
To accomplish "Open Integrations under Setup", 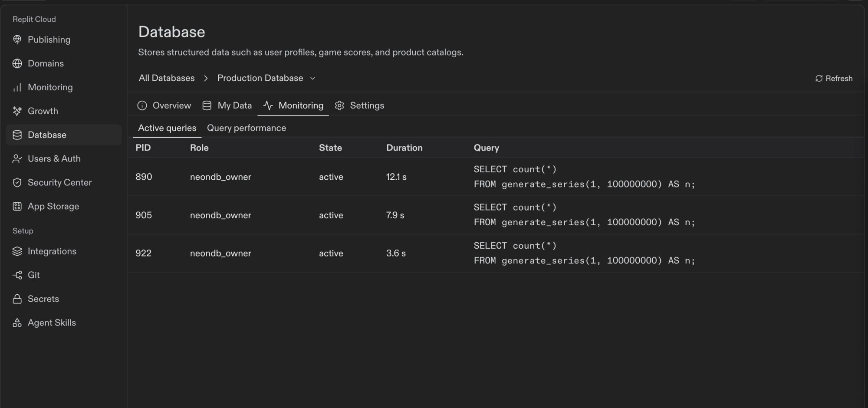I will click(64, 251).
